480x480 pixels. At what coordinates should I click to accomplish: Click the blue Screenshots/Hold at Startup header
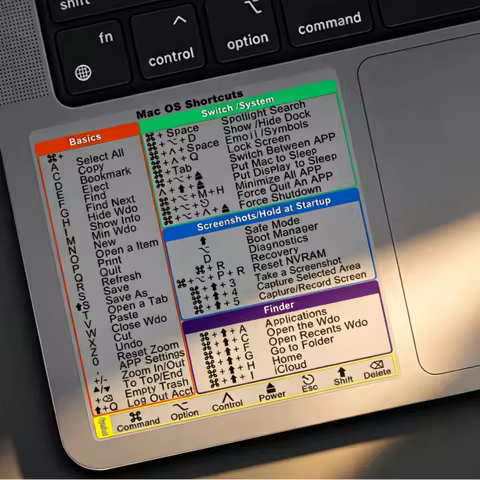263,214
